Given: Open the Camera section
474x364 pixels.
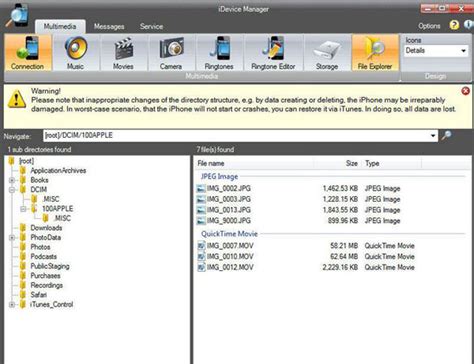Looking at the screenshot, I should [171, 53].
